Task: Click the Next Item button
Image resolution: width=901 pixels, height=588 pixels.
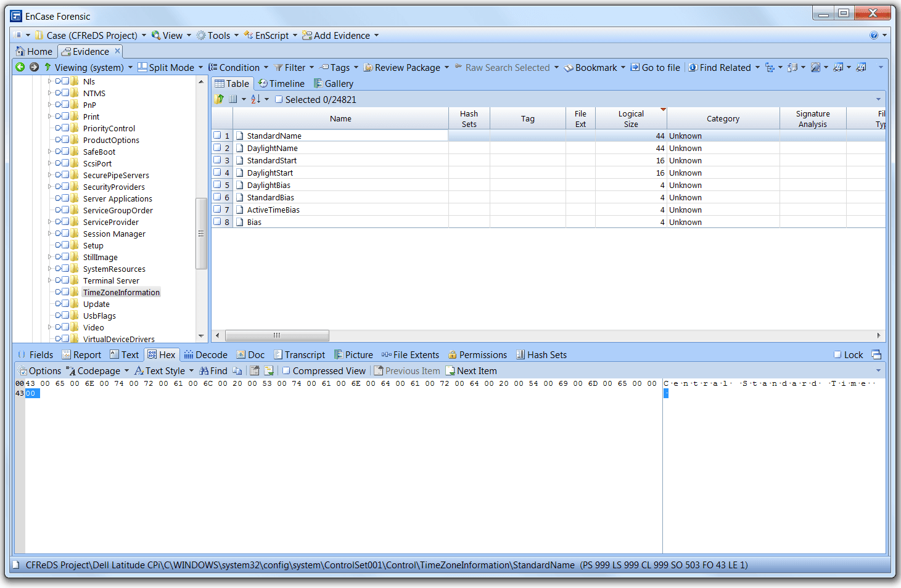Action: pos(471,371)
